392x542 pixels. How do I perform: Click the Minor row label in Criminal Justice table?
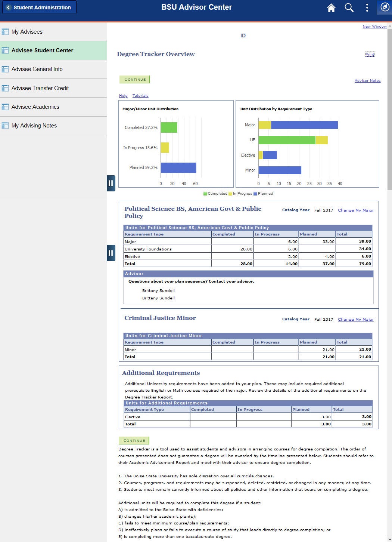click(x=130, y=350)
